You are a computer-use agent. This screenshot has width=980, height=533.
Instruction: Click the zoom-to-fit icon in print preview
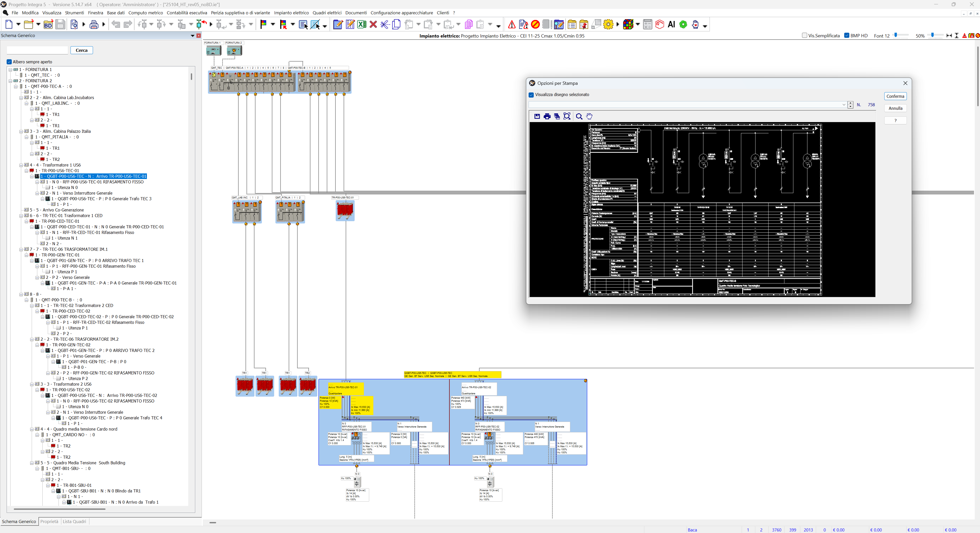coord(567,116)
